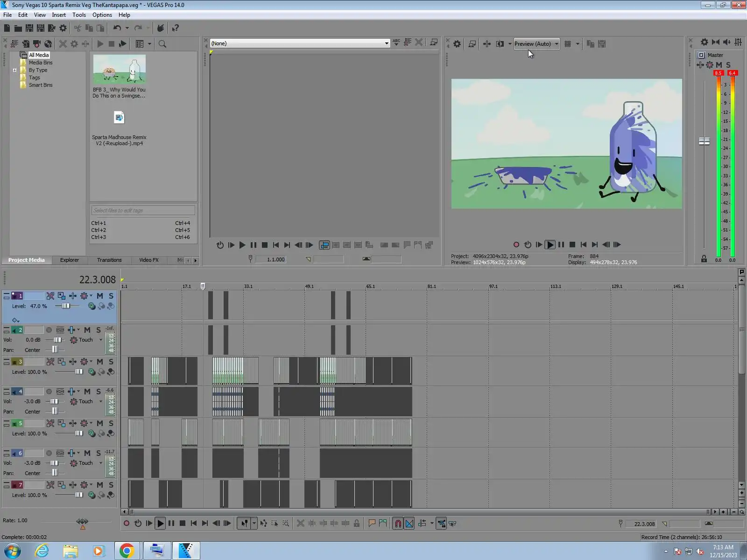Play the Trimmer window transport
Viewport: 747px width, 560px height.
(x=242, y=245)
